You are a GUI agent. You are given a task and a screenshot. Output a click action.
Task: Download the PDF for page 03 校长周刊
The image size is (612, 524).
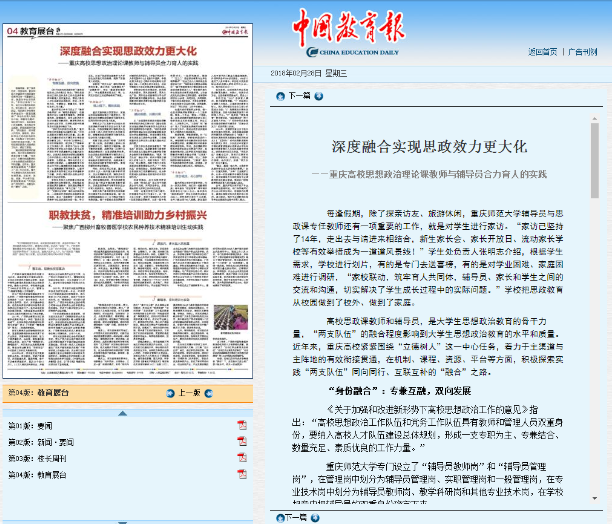click(242, 459)
